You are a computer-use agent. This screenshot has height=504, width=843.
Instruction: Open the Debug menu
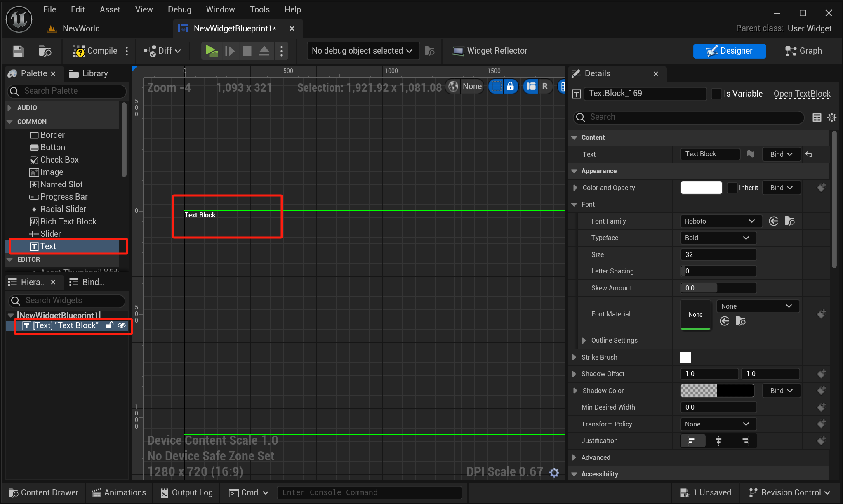point(179,9)
